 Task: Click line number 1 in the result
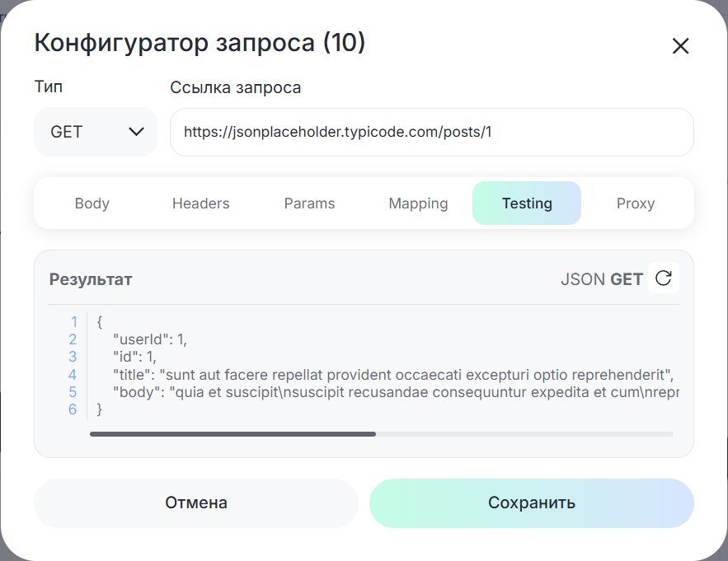pyautogui.click(x=73, y=322)
